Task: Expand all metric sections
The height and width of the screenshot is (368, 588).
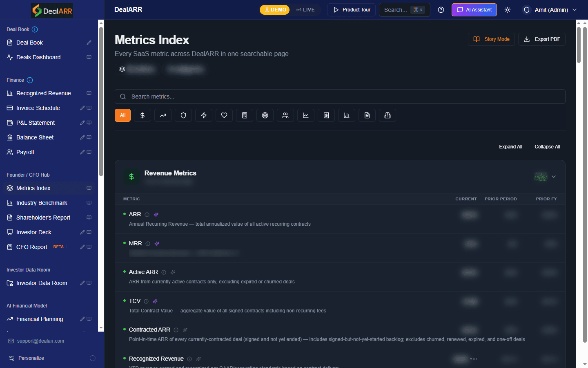Action: [510, 147]
